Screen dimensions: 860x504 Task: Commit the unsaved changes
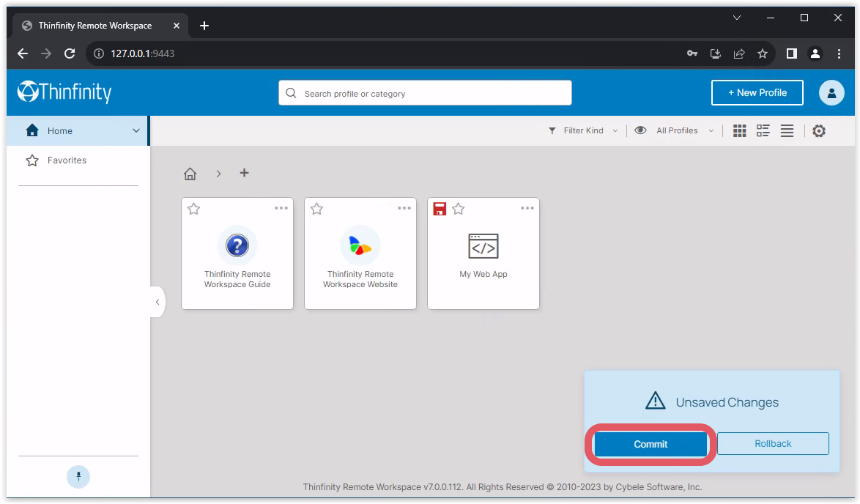(x=650, y=444)
